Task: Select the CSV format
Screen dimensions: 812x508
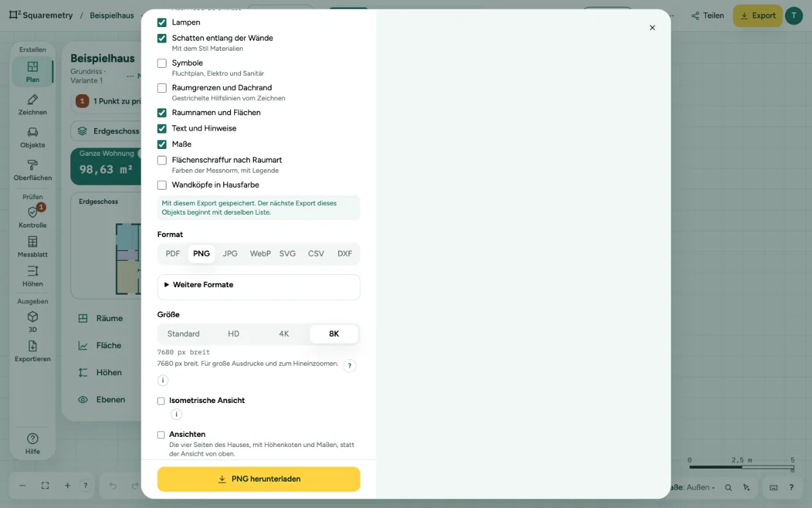Action: [x=316, y=254]
